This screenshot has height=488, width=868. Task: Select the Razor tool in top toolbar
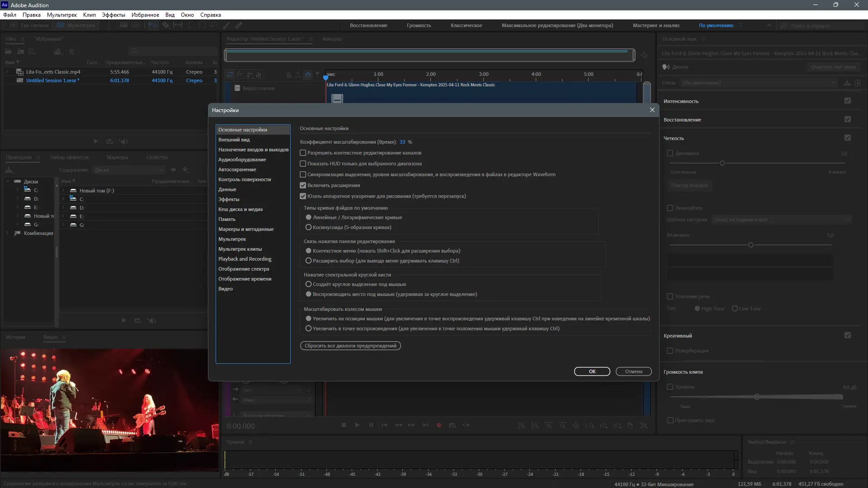[166, 25]
